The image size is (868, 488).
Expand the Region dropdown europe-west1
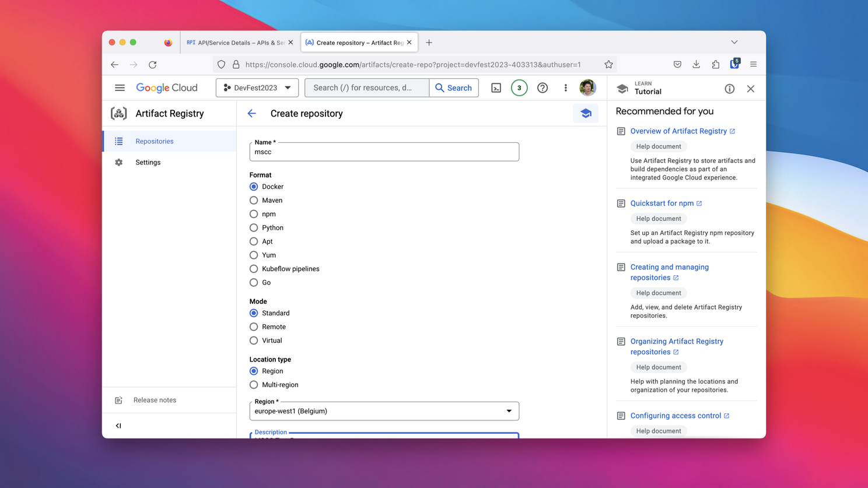[x=384, y=411]
